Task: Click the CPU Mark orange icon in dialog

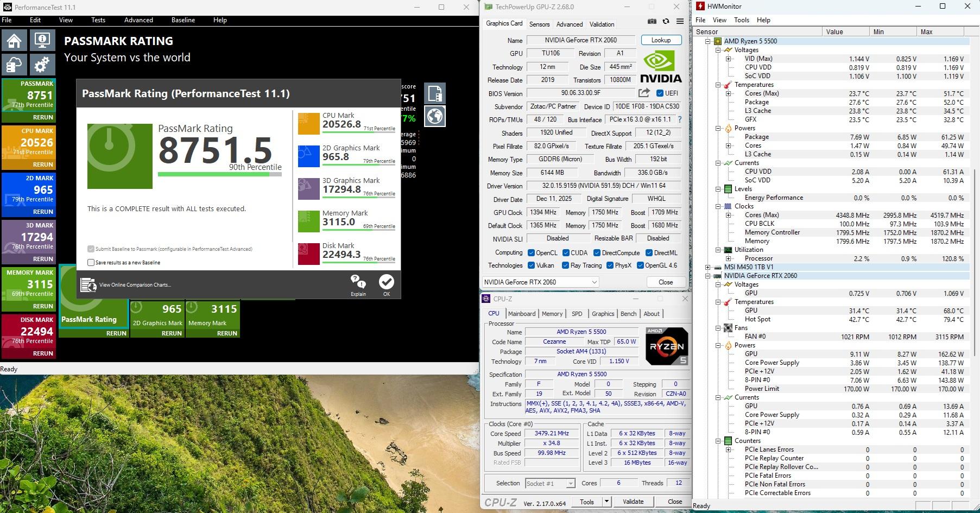Action: (308, 124)
